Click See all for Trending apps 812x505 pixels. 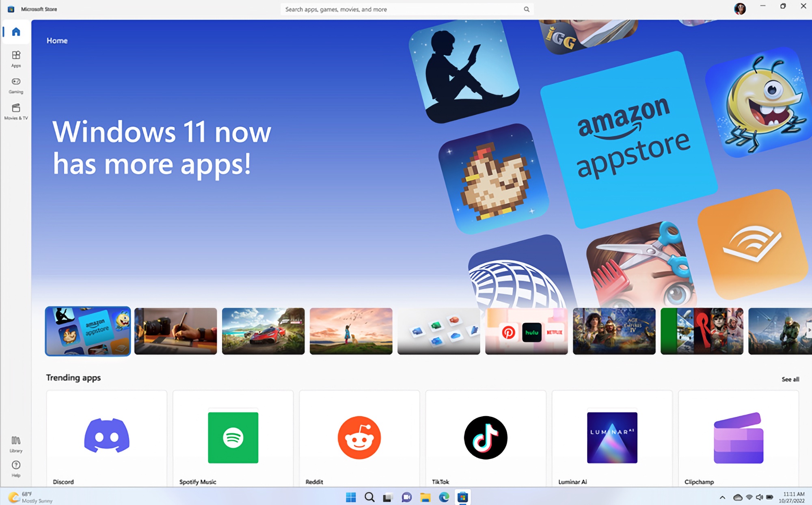pyautogui.click(x=790, y=379)
